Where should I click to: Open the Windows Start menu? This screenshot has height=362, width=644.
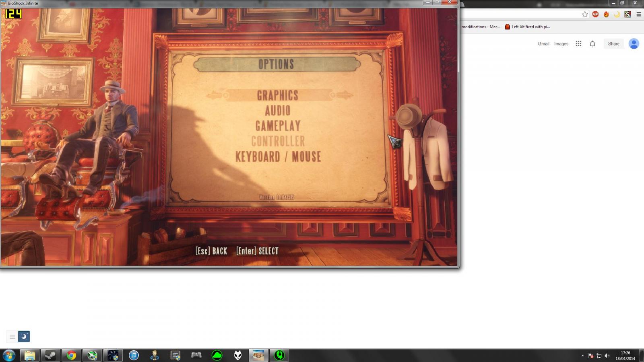pos(9,355)
